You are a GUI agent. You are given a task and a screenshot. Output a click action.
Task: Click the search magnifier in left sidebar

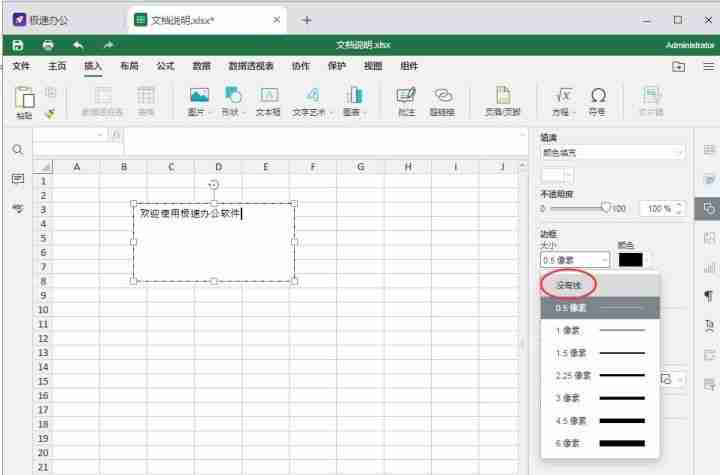click(17, 150)
